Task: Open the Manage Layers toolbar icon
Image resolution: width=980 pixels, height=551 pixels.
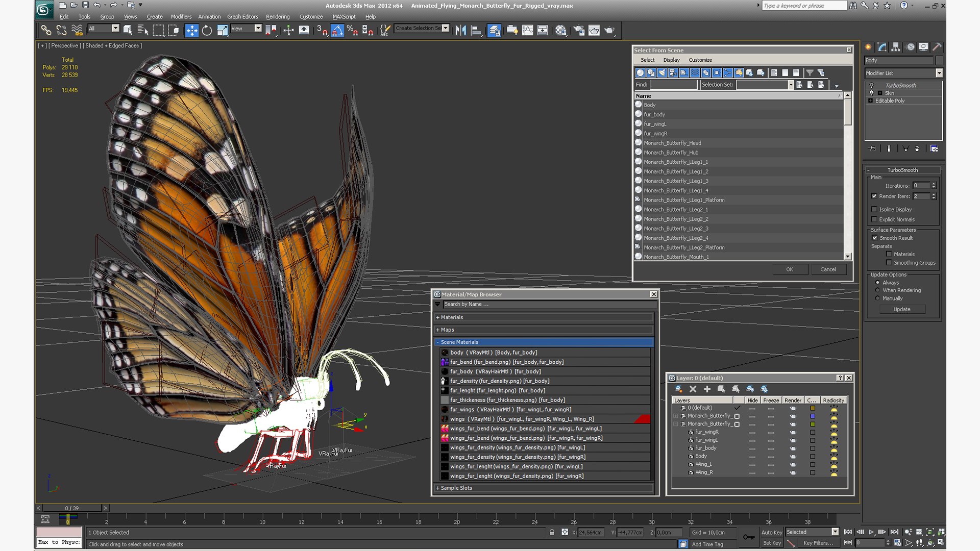Action: (x=494, y=31)
